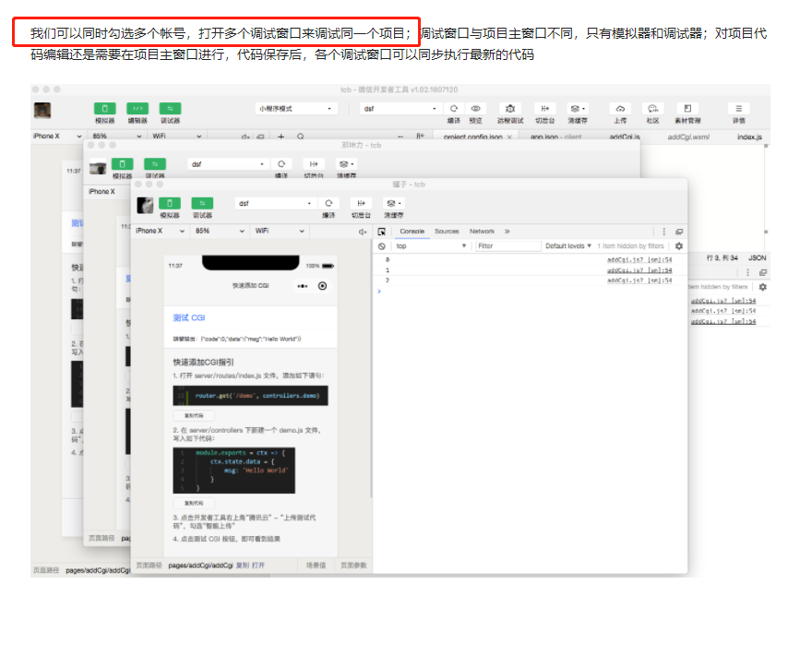Click clear cache icon in 郑坤力 window
Image resolution: width=812 pixels, height=656 pixels.
click(x=346, y=164)
